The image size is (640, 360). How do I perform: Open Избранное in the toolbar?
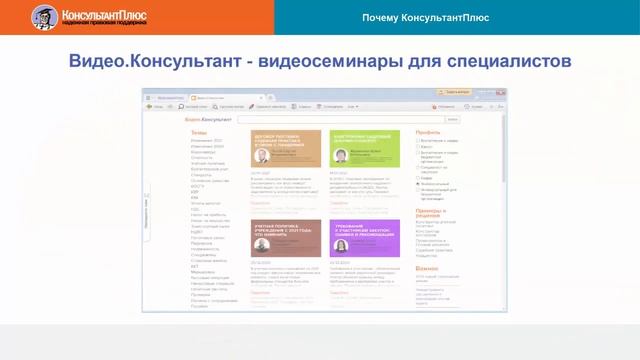443,107
